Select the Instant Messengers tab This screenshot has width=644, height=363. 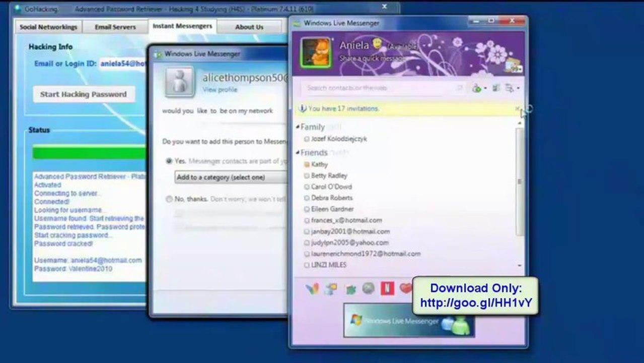(x=182, y=26)
